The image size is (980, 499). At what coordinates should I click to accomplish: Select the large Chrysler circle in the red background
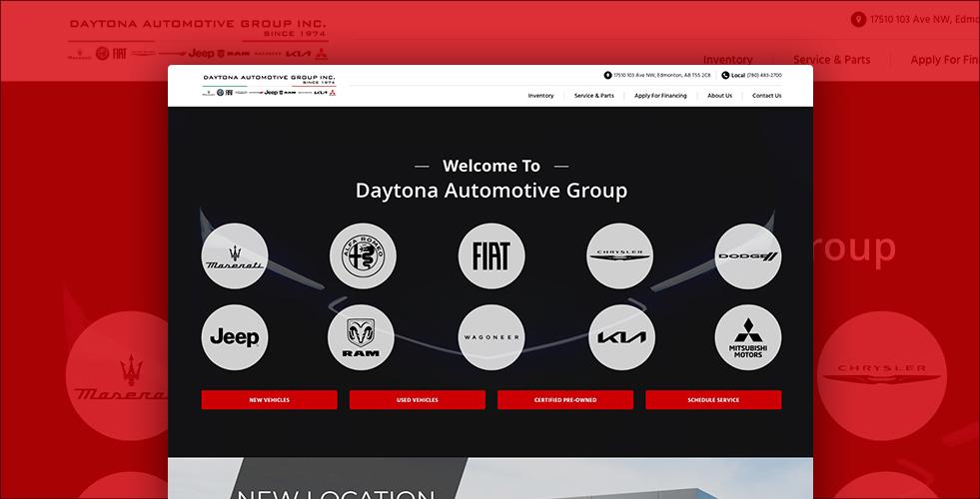click(x=881, y=376)
